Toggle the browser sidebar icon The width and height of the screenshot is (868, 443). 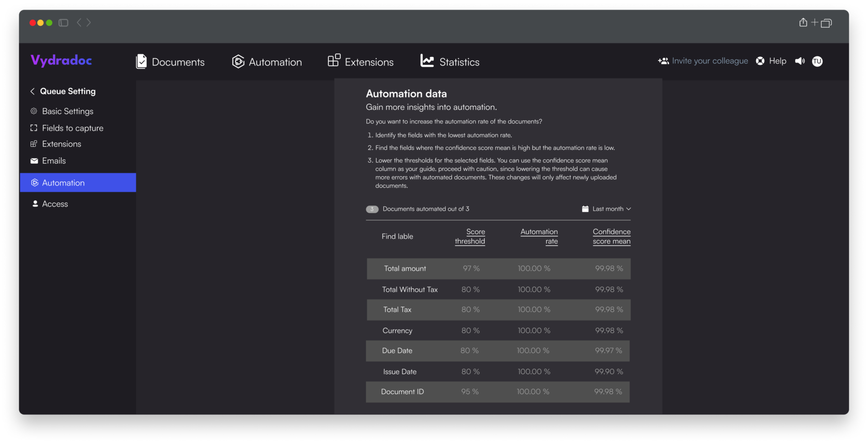(64, 23)
